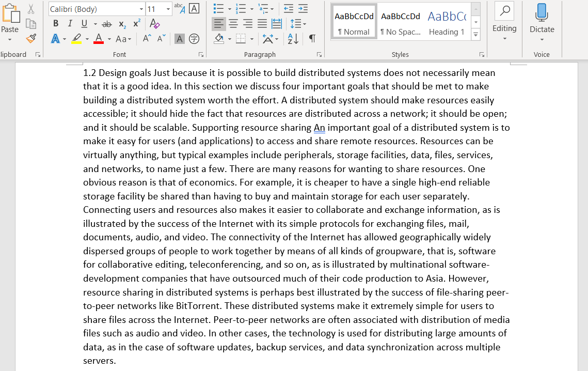Toggle subscript formatting
Viewport: 588px width, 371px height.
122,24
